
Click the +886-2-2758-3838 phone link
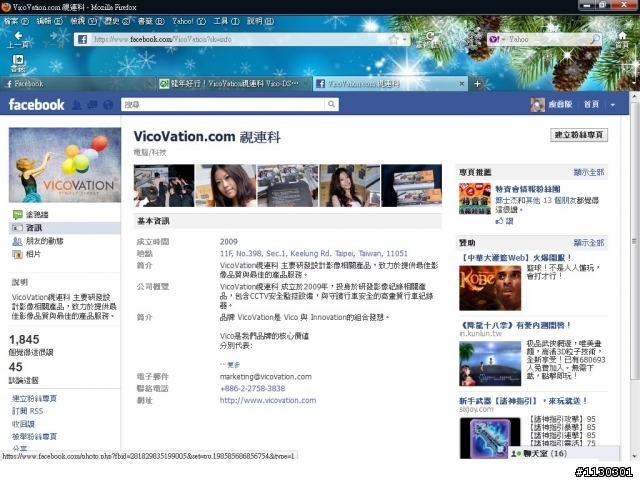253,389
